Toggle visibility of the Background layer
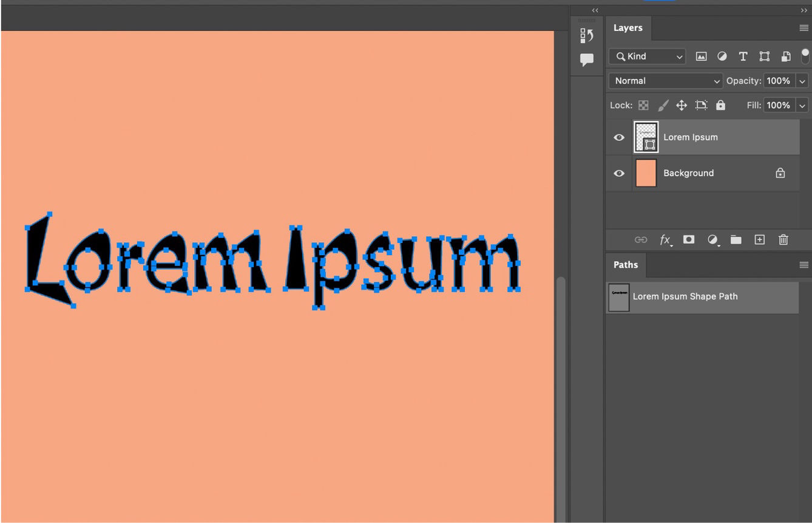The image size is (812, 523). click(x=618, y=173)
